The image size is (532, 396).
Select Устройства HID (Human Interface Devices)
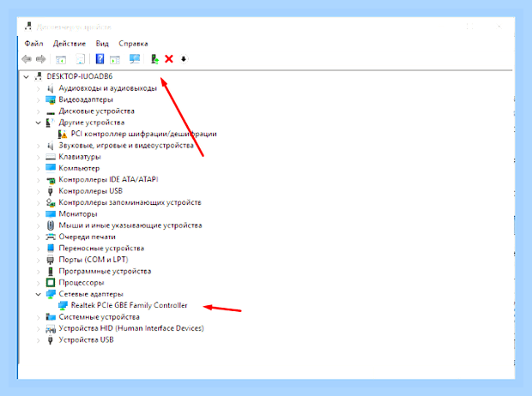point(131,328)
